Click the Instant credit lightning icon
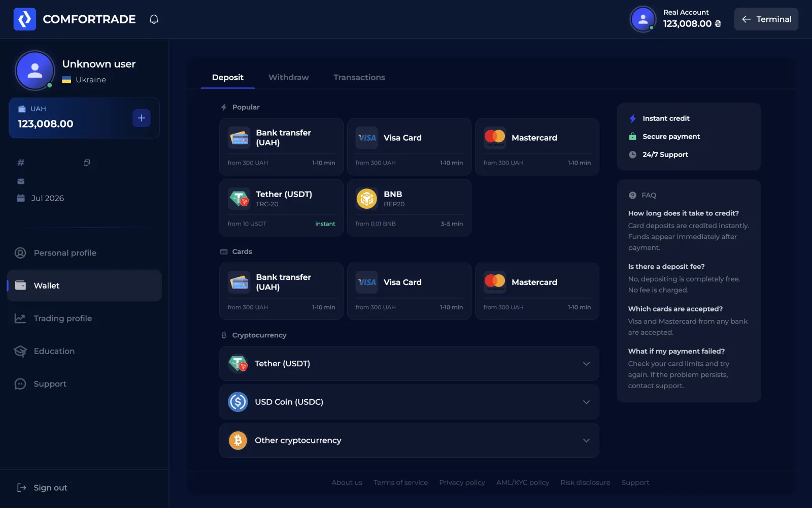Image resolution: width=812 pixels, height=508 pixels. click(632, 118)
